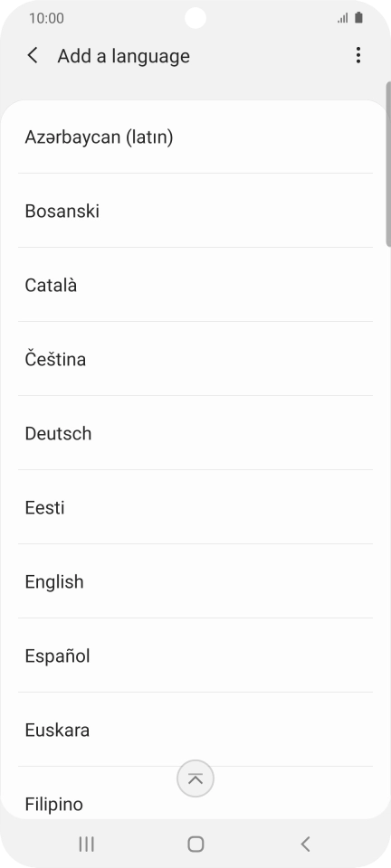Image resolution: width=391 pixels, height=868 pixels.
Task: Tap the battery icon in the status bar
Action: pos(359,18)
